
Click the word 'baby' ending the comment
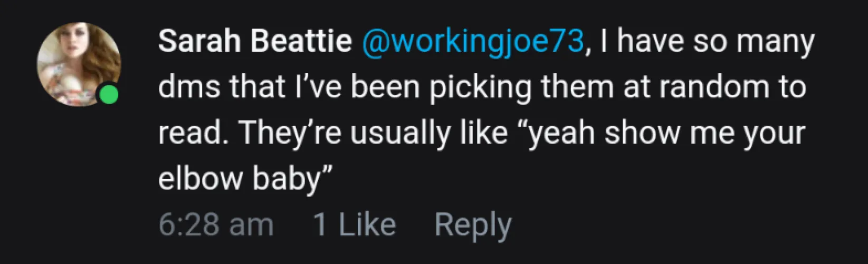coord(286,178)
